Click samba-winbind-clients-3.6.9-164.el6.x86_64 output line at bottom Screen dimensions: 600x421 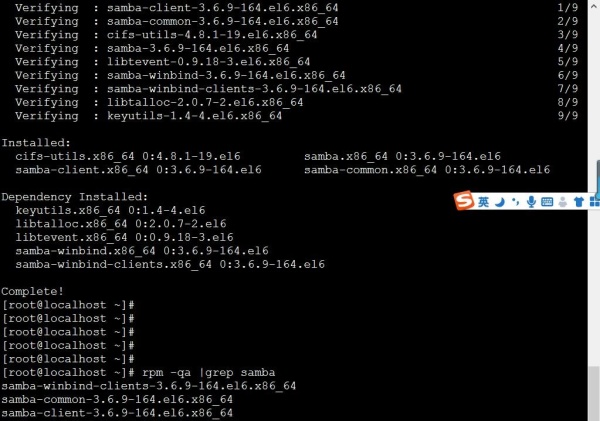pos(149,386)
